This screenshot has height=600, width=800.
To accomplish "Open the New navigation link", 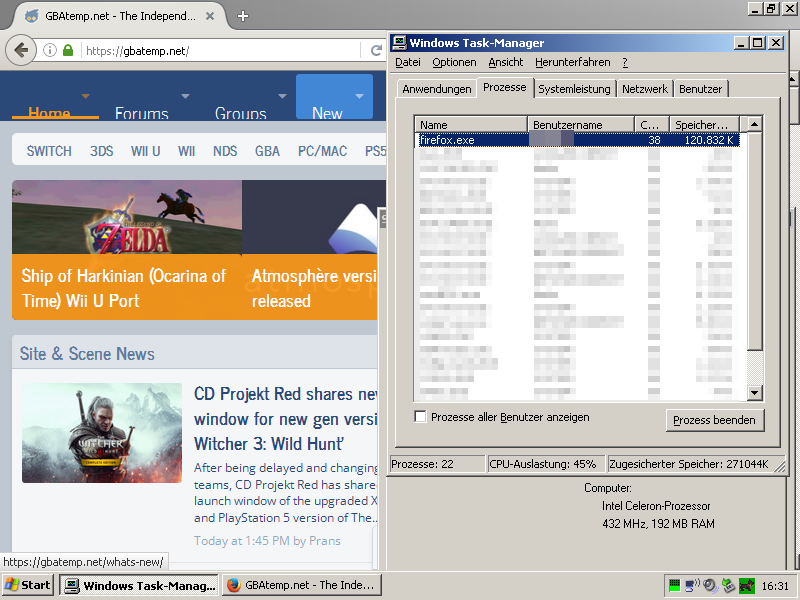I will 327,113.
